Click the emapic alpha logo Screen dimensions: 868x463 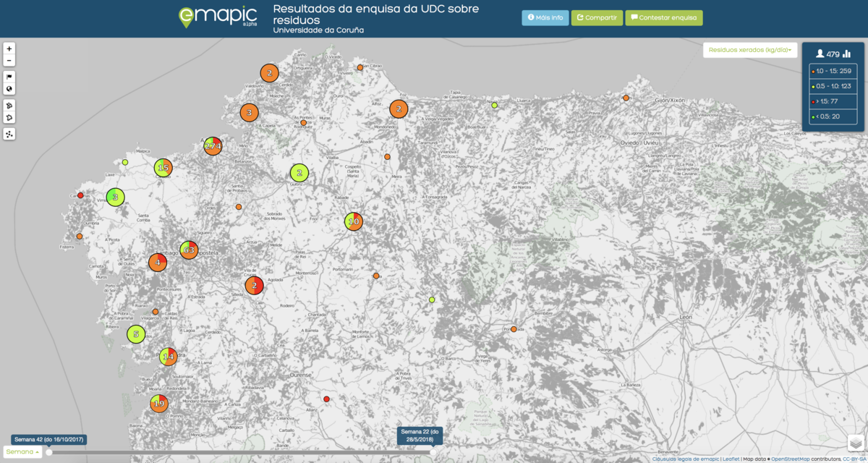pyautogui.click(x=218, y=17)
